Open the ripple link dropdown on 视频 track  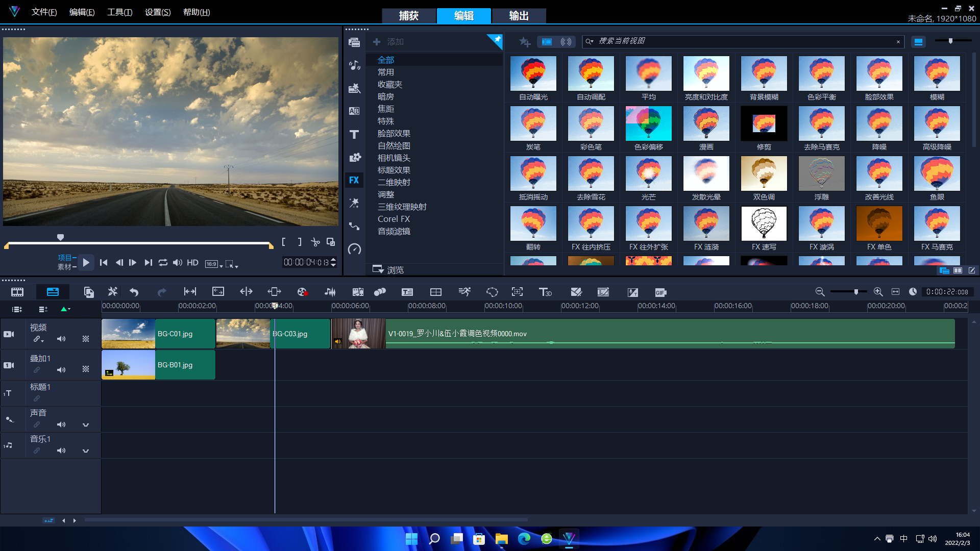tap(39, 339)
